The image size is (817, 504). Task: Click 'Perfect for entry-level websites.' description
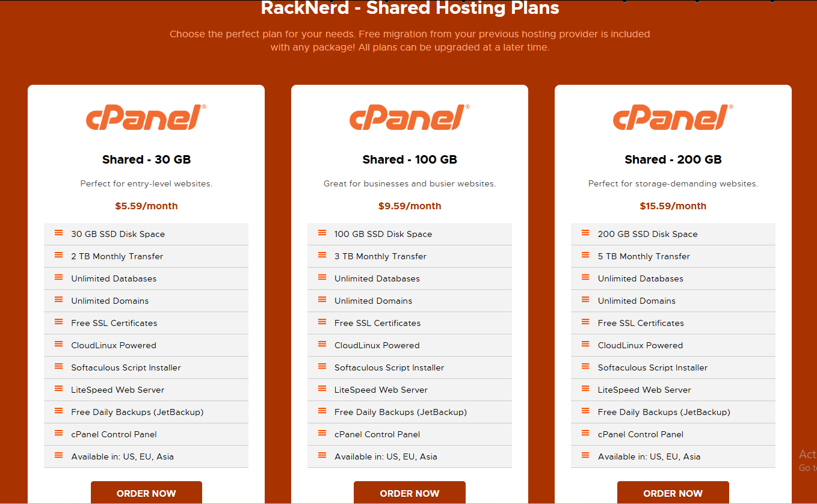click(x=146, y=183)
